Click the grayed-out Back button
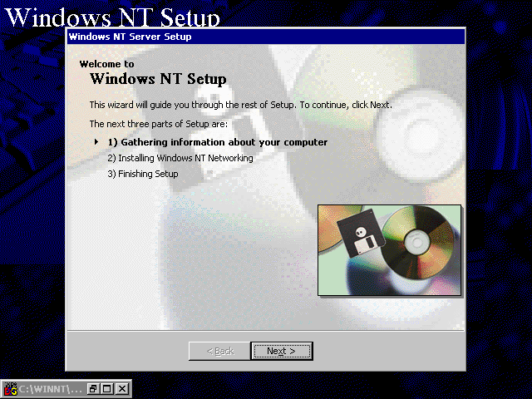Viewport: 532px width, 399px height. point(219,351)
